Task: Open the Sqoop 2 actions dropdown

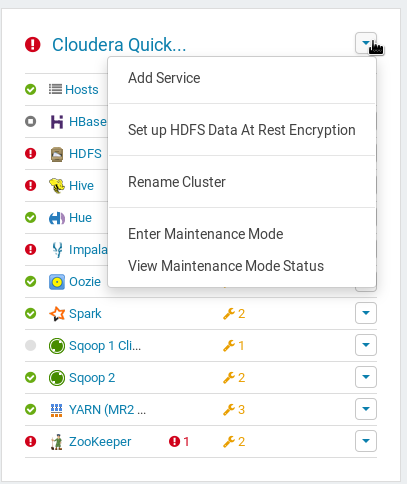Action: (x=366, y=377)
